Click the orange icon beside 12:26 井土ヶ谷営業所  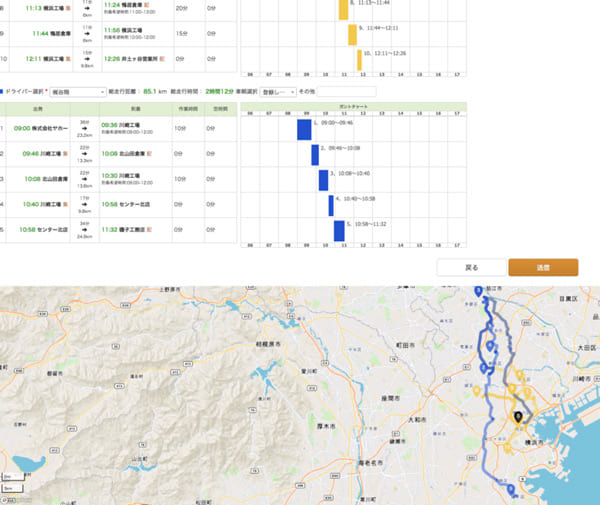click(160, 58)
